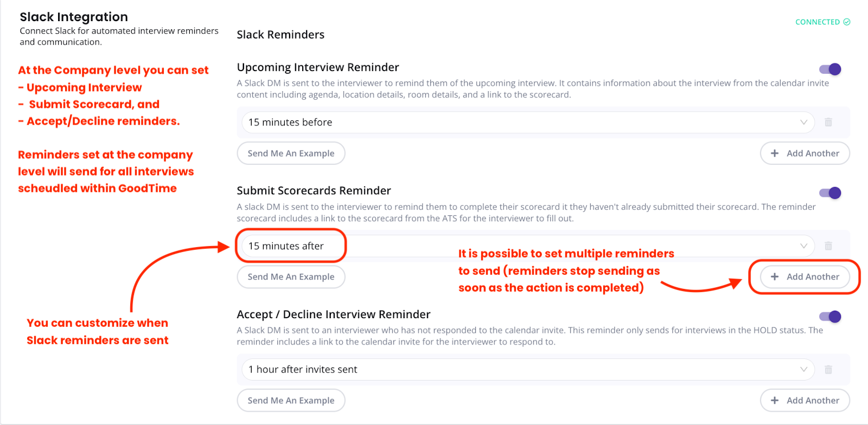The width and height of the screenshot is (868, 425).
Task: Open the 1 hour after invites sent dropdown
Action: tap(527, 370)
